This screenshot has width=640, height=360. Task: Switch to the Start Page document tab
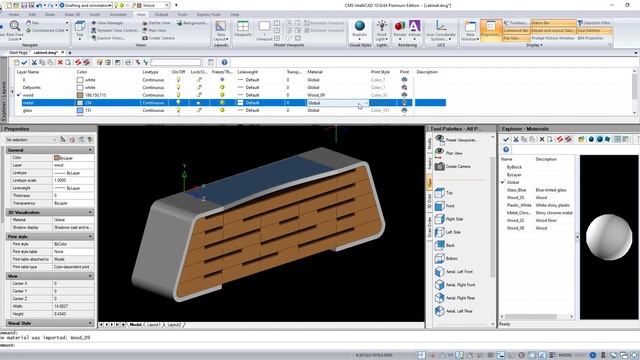[x=18, y=53]
